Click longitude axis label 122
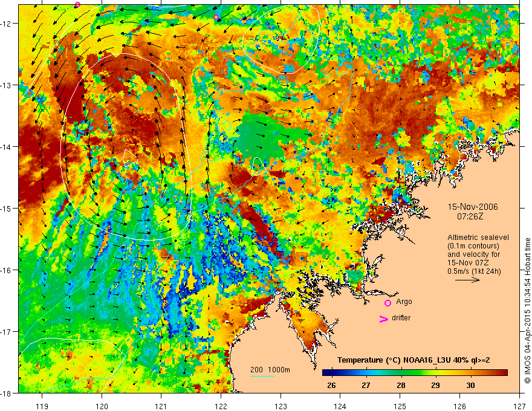Viewport: 532px width, 411px height. [x=221, y=406]
